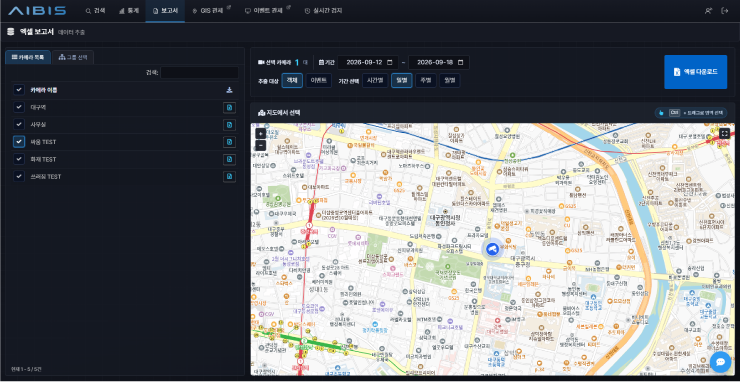Click the 쓰러짐 TEST camera name
The image size is (740, 382).
(45, 176)
